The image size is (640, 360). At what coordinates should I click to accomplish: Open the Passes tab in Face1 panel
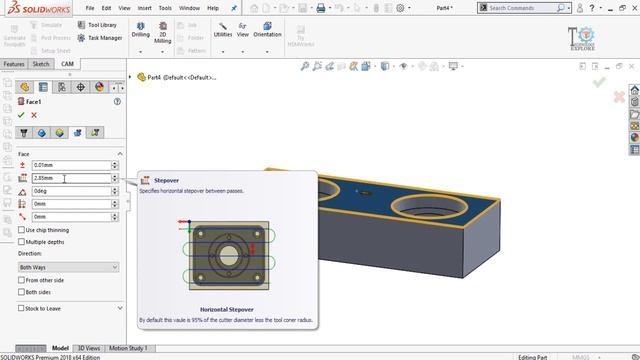(x=78, y=133)
